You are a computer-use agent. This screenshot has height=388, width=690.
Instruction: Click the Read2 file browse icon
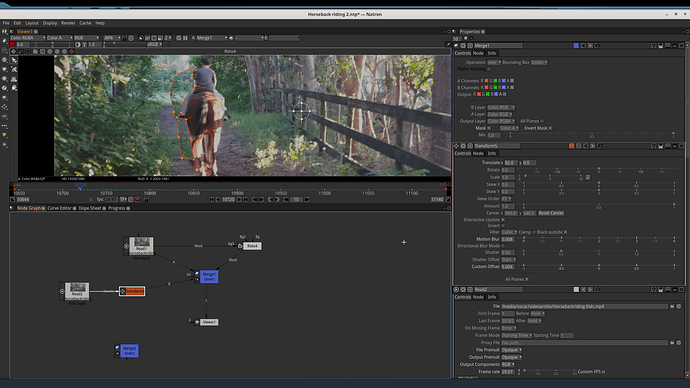coord(672,306)
